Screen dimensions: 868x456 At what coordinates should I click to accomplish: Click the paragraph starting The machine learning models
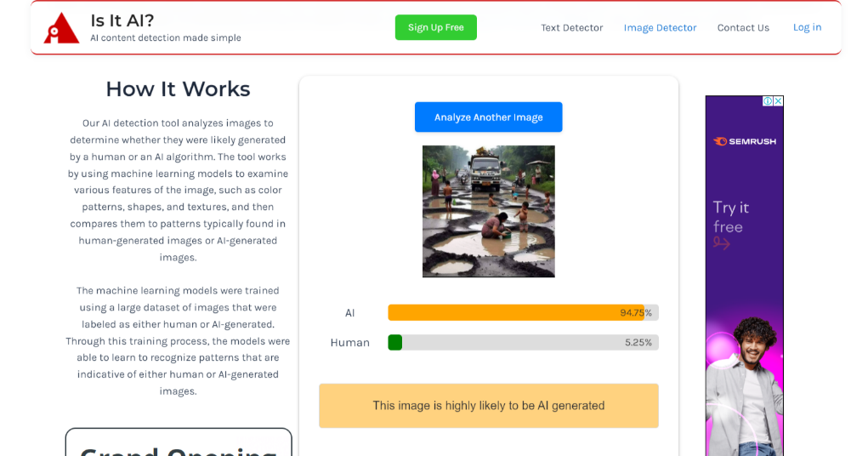[178, 341]
